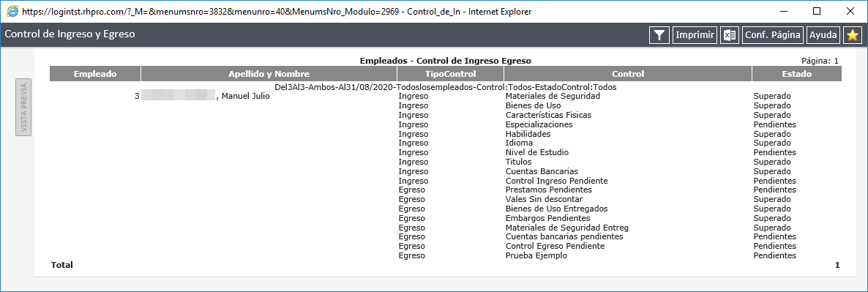Click the Titulos control row
Viewport: 868px width, 292px height.
519,162
